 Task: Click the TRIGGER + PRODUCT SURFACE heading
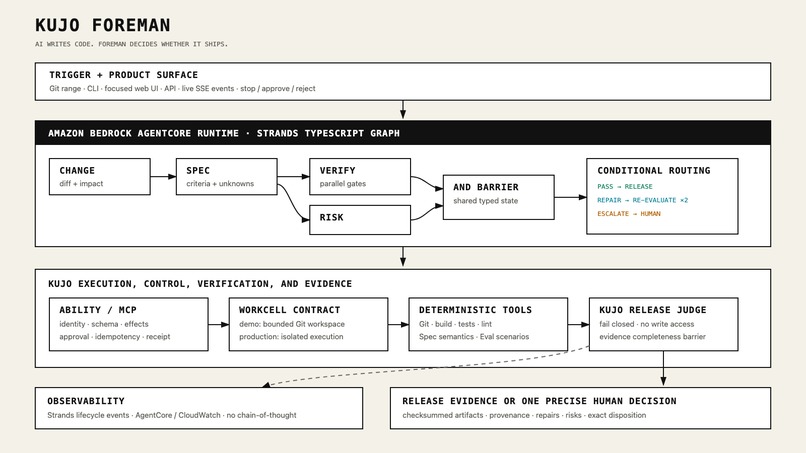coord(123,75)
